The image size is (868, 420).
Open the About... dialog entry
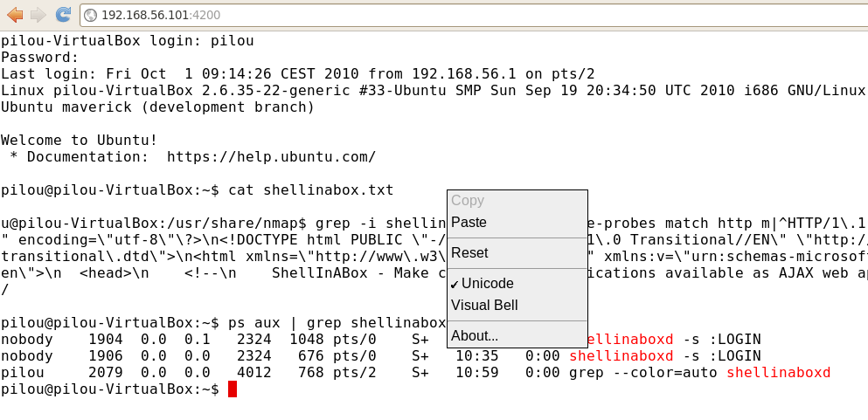pyautogui.click(x=475, y=336)
